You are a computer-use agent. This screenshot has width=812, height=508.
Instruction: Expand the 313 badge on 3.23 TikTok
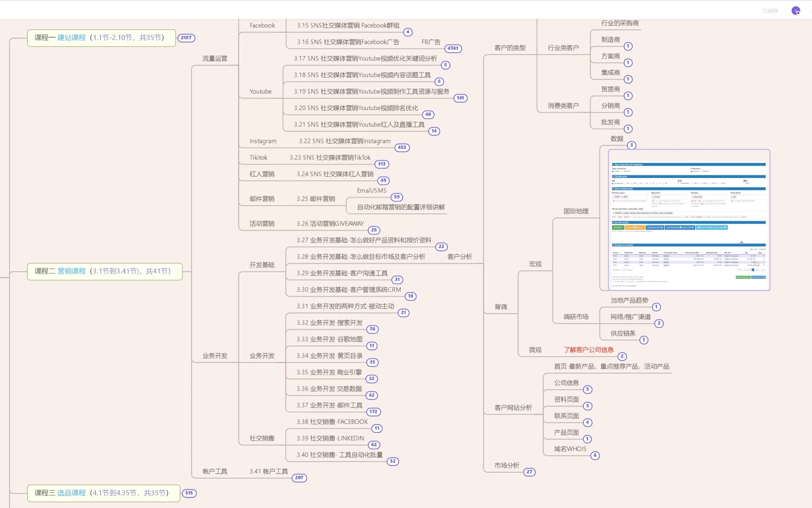point(381,164)
